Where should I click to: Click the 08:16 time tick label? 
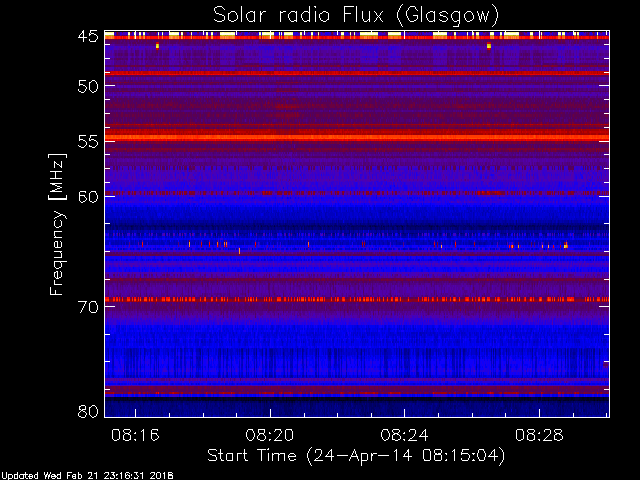point(135,435)
